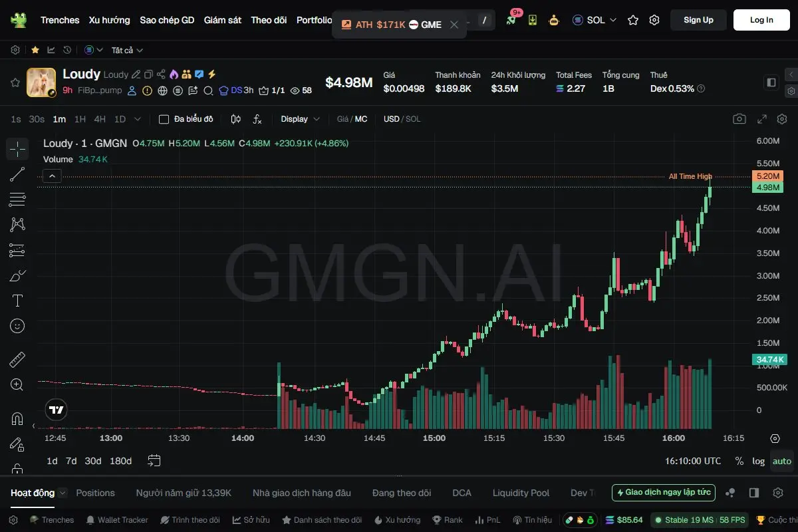The image size is (798, 532).
Task: Collapse the right side panel arrow
Action: (x=791, y=74)
